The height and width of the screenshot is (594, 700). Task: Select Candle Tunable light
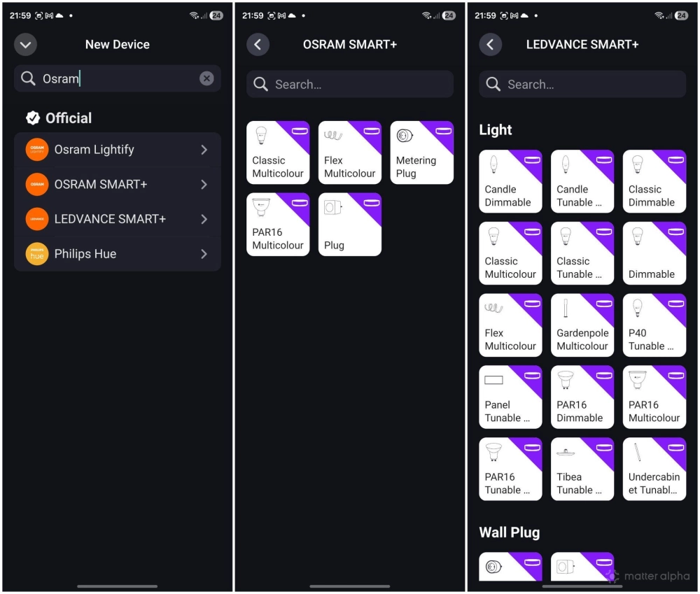coord(582,181)
